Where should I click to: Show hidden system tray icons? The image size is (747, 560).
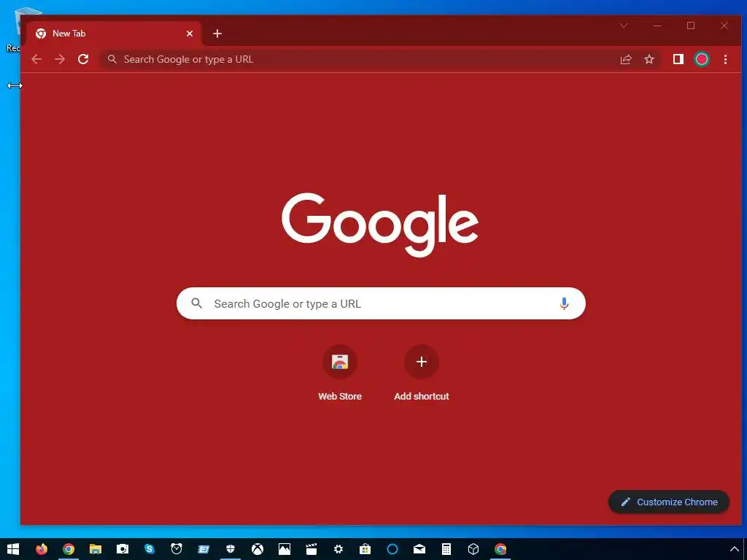735,550
